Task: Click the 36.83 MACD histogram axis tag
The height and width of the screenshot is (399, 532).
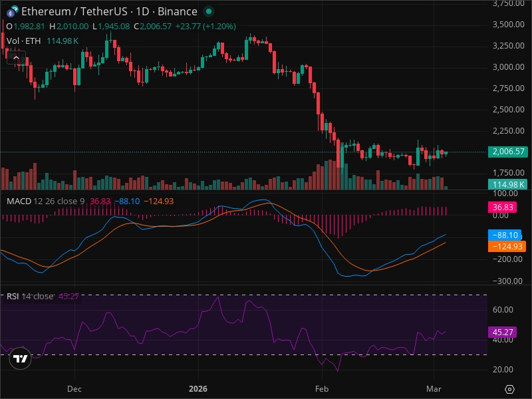Action: [x=502, y=207]
